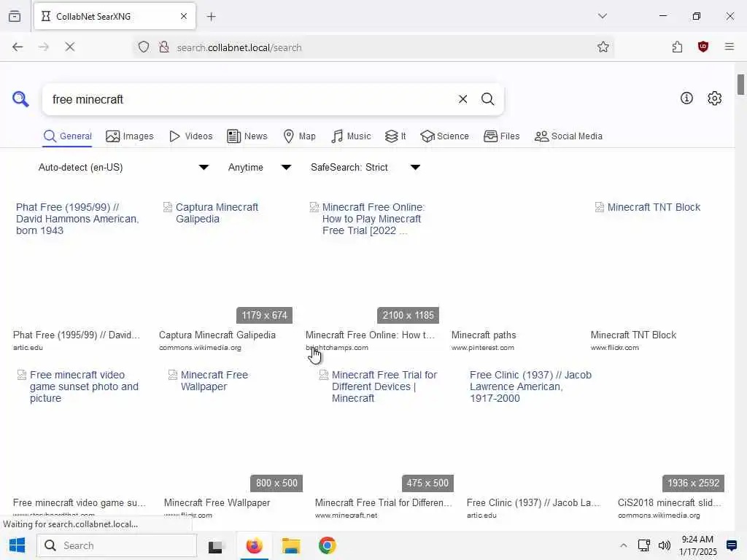Click the 1179 x 674 resolution badge
This screenshot has width=747, height=560.
tap(264, 315)
